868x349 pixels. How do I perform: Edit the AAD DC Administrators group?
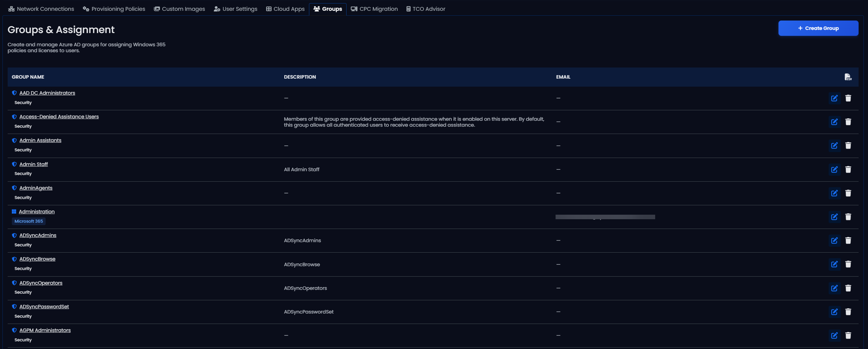point(834,98)
